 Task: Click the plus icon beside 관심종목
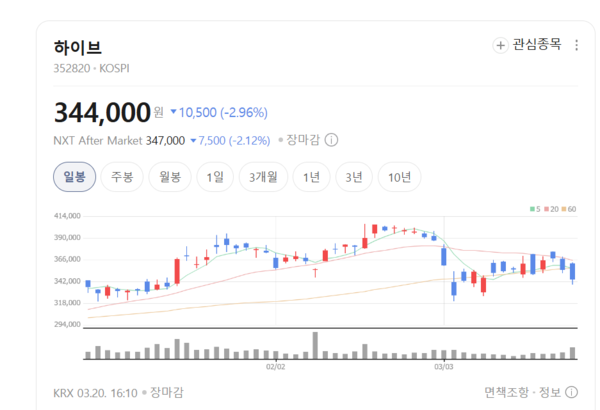(500, 45)
